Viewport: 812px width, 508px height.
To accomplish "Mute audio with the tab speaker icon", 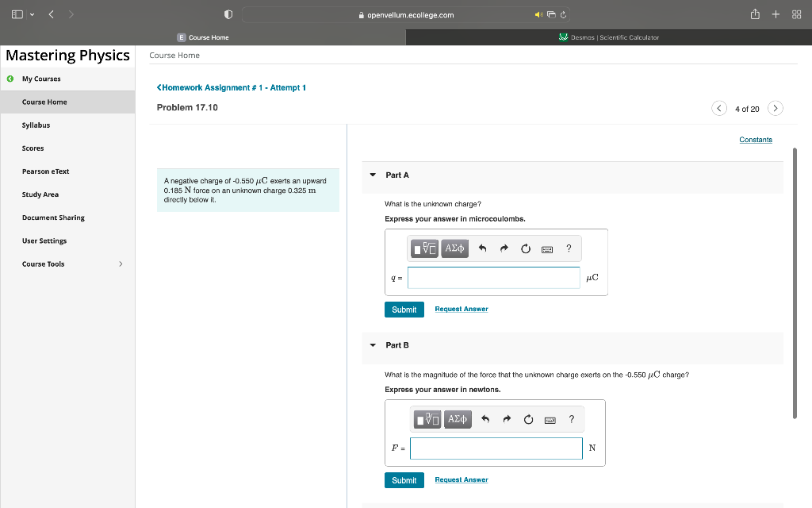I will tap(539, 14).
